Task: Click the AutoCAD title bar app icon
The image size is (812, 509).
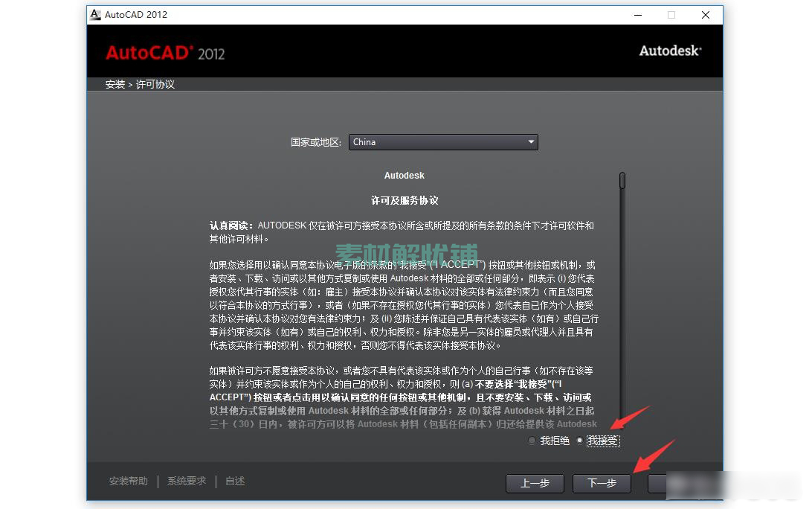Action: pos(94,15)
